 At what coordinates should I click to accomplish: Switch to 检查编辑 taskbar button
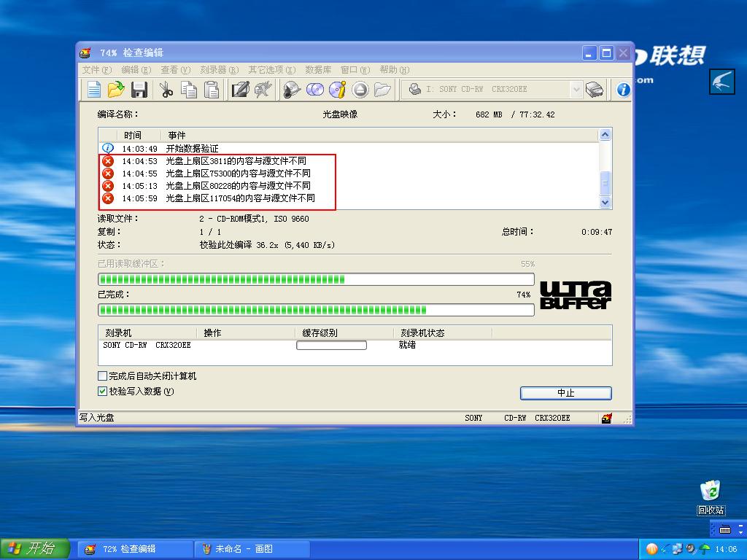135,549
